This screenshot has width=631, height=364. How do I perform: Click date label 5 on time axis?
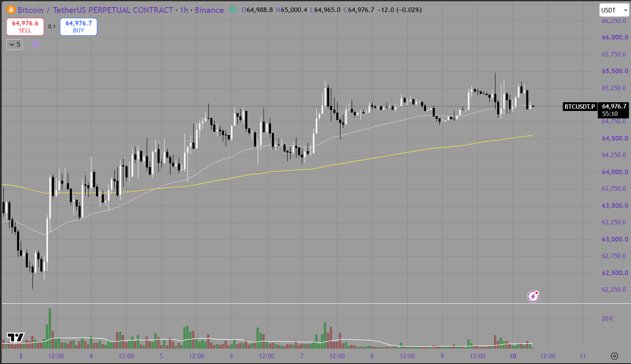click(161, 356)
